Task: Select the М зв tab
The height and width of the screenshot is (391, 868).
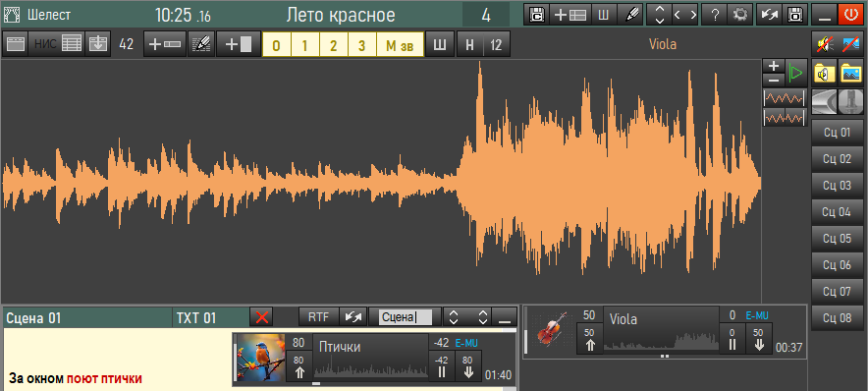Action: (400, 45)
